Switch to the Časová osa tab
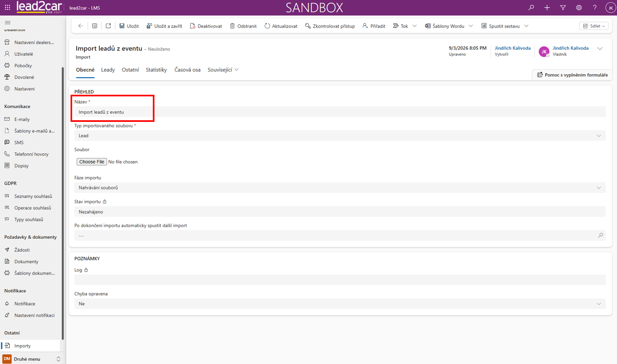The width and height of the screenshot is (617, 364). pos(187,70)
